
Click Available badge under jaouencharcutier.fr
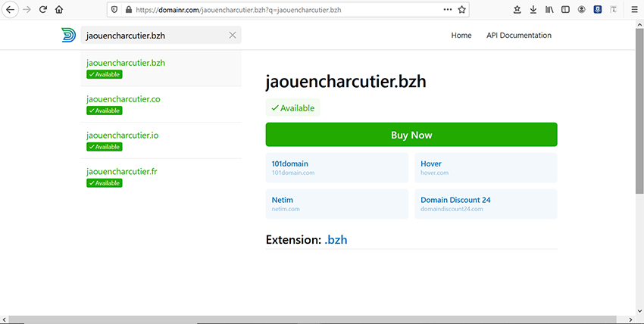(105, 183)
